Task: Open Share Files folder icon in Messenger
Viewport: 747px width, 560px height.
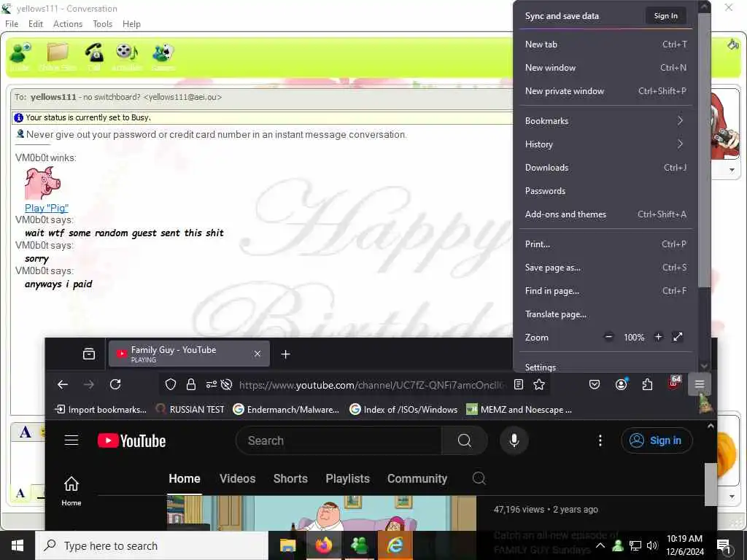Action: click(57, 53)
